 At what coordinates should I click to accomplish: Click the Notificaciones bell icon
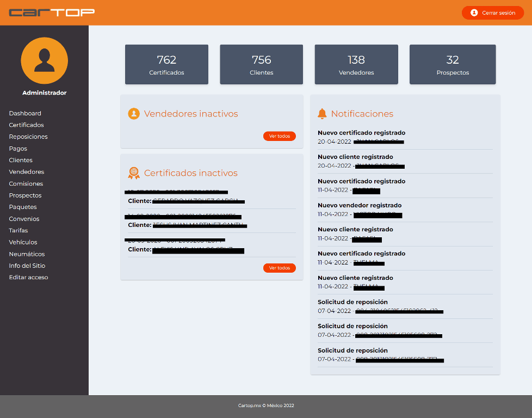pos(322,114)
